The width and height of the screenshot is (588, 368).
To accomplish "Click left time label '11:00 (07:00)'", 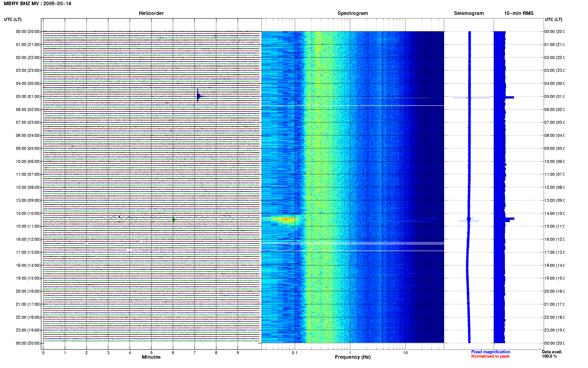I will [28, 174].
